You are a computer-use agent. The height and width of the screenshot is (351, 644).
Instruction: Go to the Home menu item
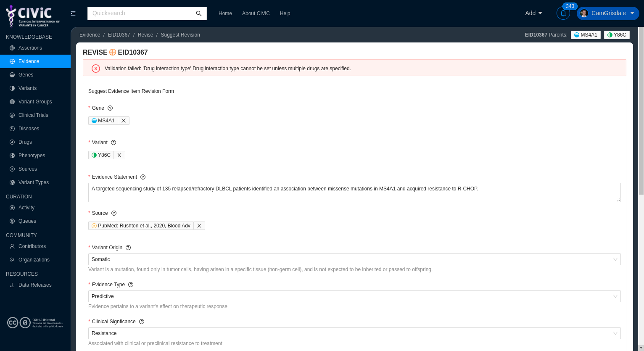225,13
